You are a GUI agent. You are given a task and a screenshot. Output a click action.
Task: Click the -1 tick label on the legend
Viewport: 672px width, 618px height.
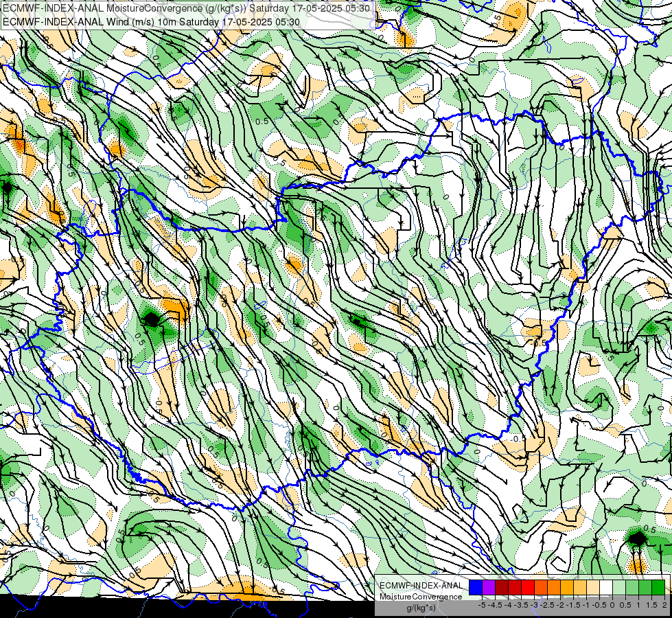tap(586, 605)
